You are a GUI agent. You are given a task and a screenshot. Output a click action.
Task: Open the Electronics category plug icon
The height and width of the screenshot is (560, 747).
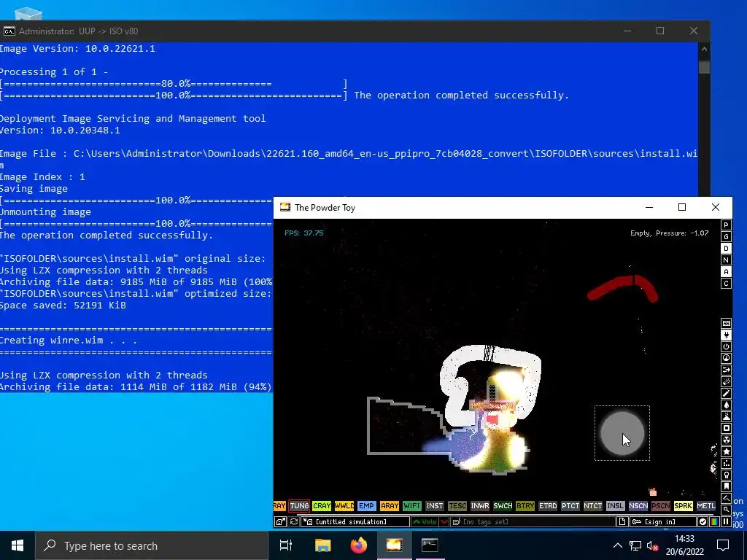(x=726, y=335)
